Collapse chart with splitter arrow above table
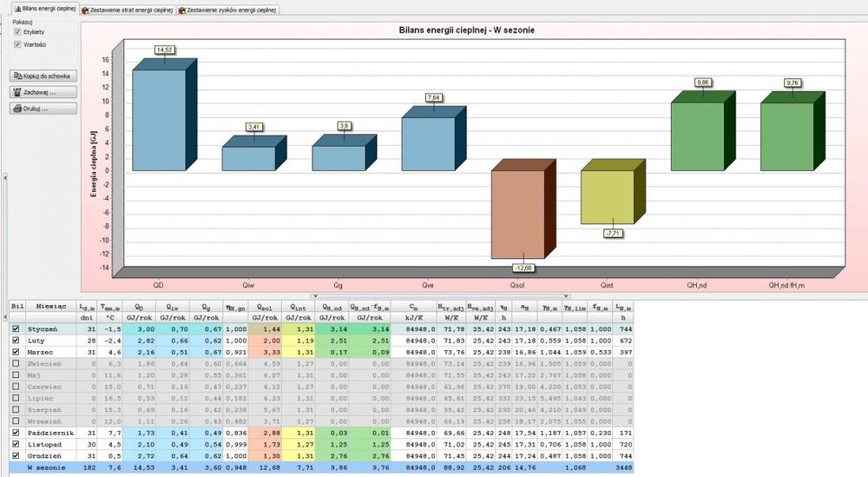This screenshot has height=477, width=868. 472,296
